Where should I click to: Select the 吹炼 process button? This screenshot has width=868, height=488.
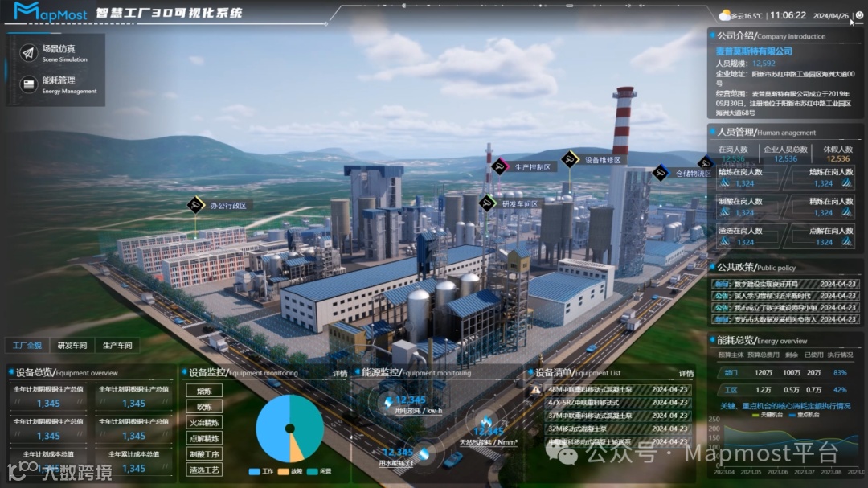pyautogui.click(x=204, y=407)
